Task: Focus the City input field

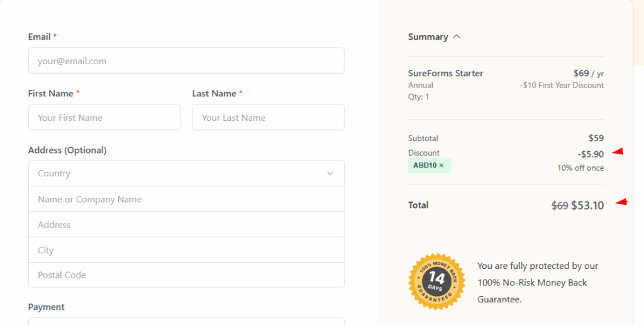Action: 186,250
